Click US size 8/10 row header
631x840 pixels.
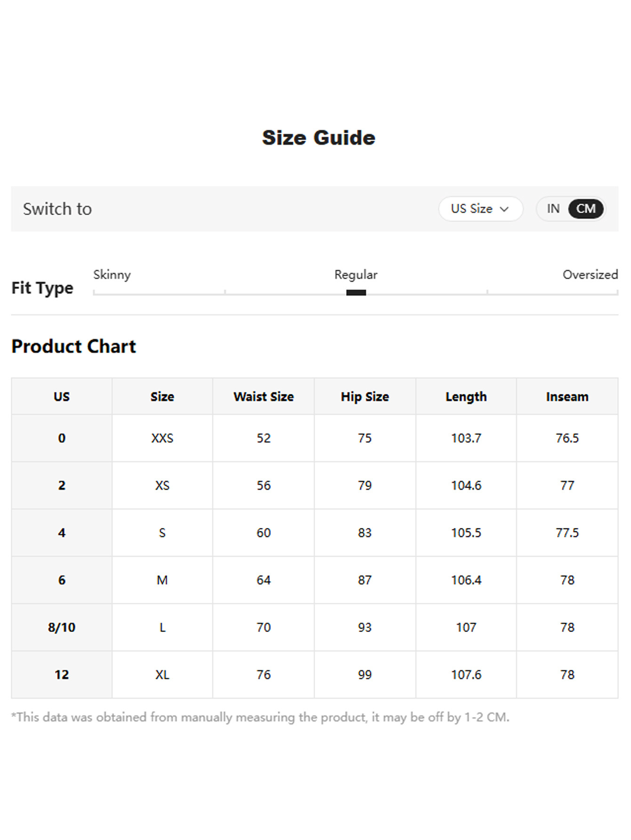coord(62,627)
